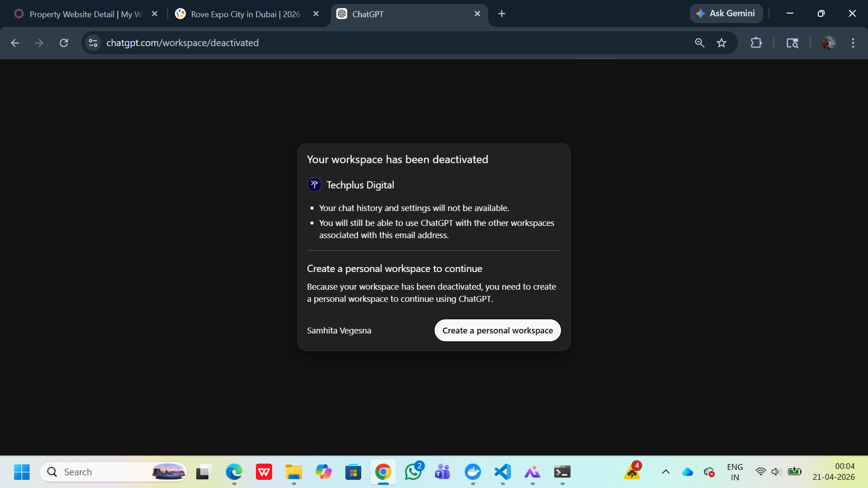The height and width of the screenshot is (488, 868).
Task: Click the Ask Gemini button
Action: [x=726, y=14]
